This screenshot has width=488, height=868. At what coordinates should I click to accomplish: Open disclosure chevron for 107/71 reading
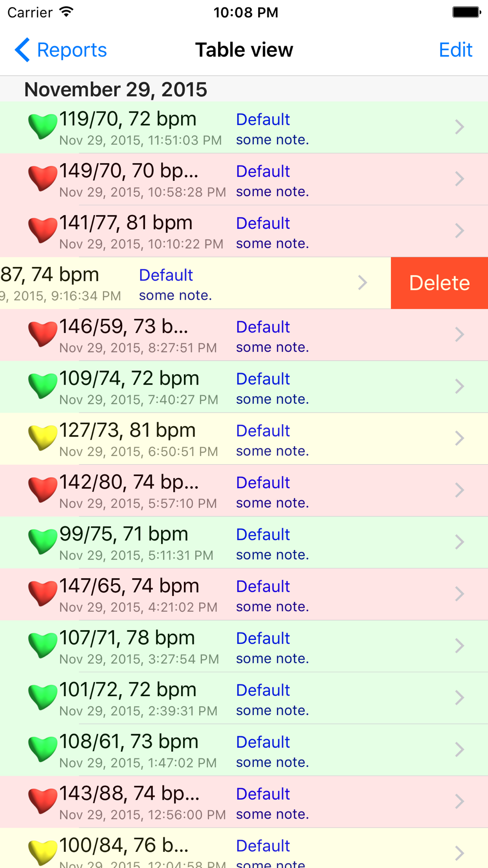click(459, 645)
